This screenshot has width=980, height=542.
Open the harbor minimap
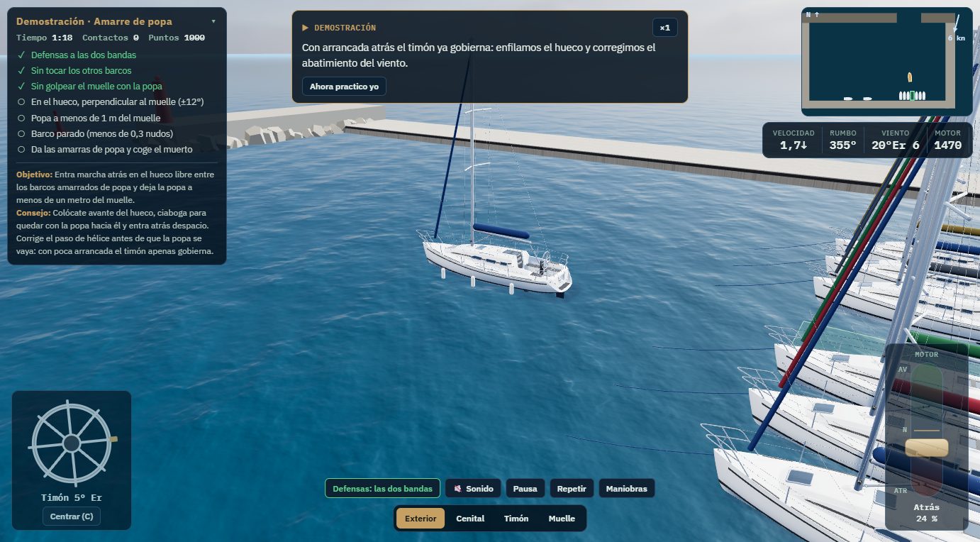(x=886, y=61)
